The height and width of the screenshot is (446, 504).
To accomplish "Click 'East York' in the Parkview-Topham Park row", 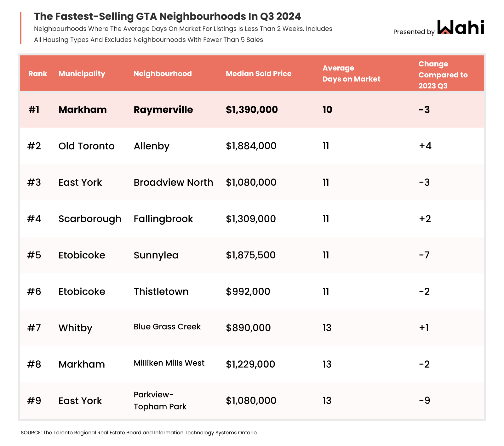I will [x=80, y=401].
